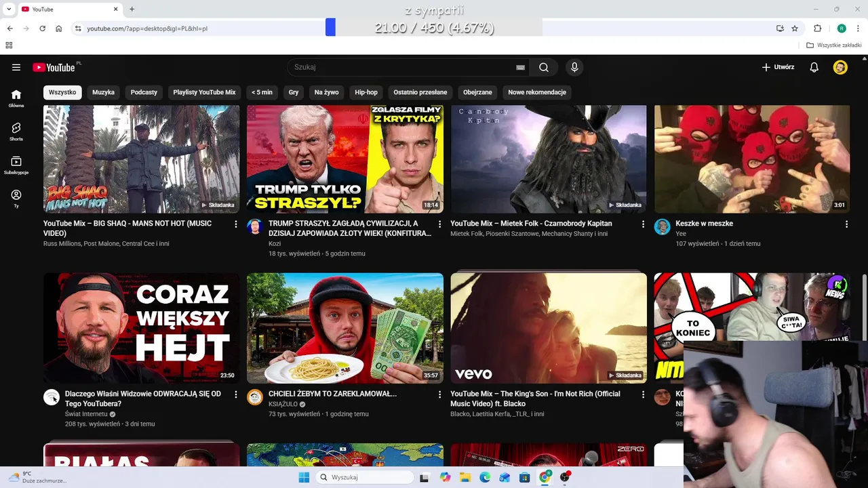Screen dimensions: 868x488
Task: Select the Hip-hop chip
Action: click(366, 92)
